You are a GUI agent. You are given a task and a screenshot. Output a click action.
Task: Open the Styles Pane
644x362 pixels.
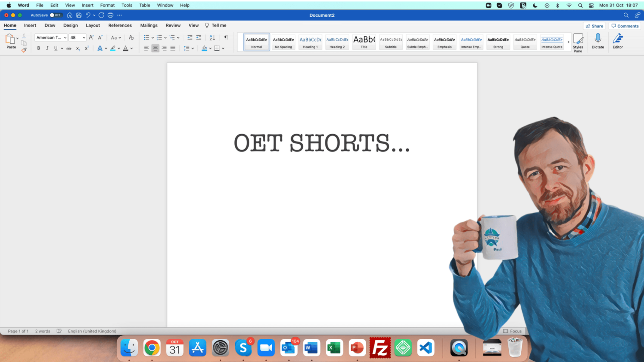coord(578,43)
